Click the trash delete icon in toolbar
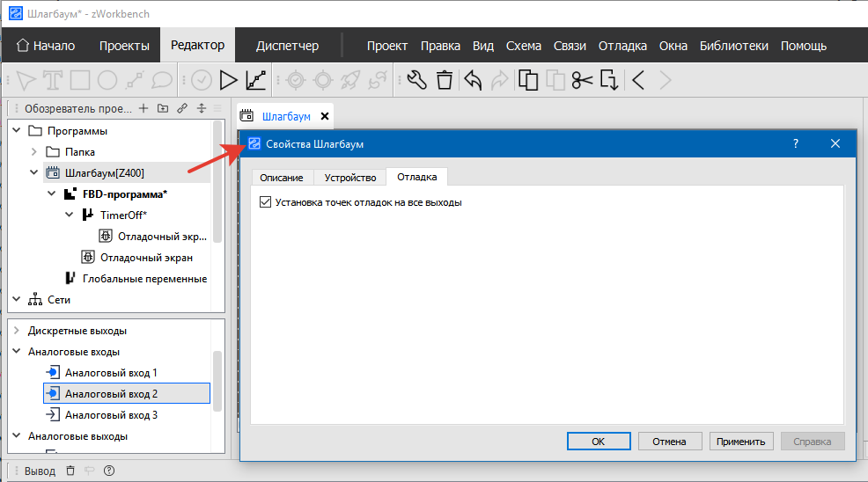The image size is (868, 482). [x=445, y=81]
